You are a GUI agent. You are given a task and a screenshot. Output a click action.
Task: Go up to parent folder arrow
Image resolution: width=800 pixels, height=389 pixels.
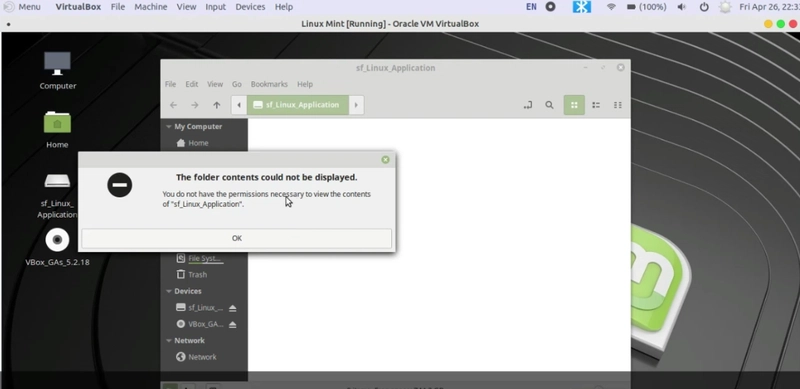216,105
